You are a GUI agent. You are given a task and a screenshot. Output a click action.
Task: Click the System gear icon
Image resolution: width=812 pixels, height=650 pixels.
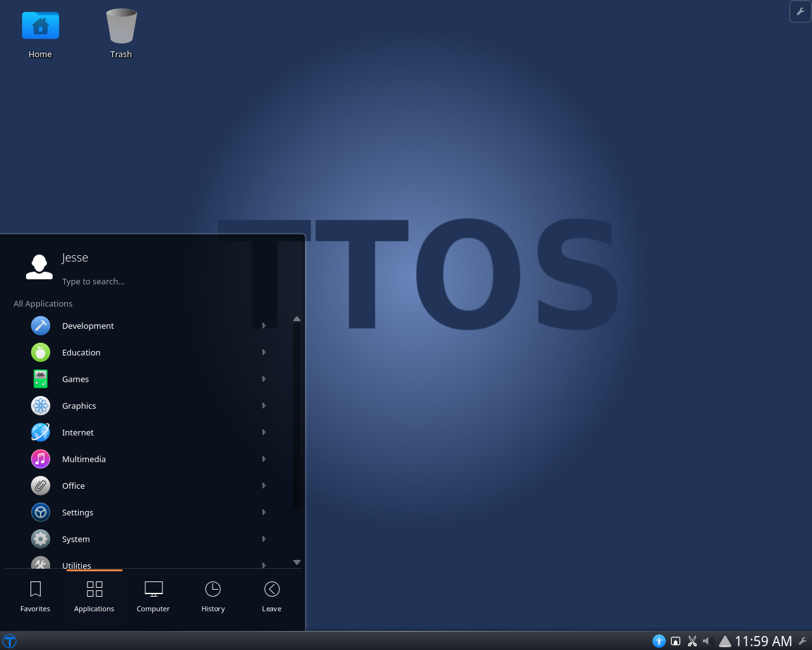point(41,539)
